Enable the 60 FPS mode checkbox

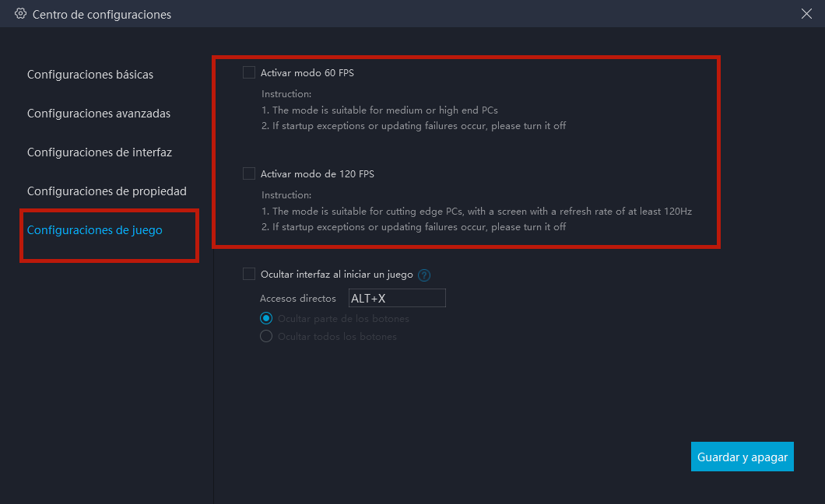tap(249, 72)
